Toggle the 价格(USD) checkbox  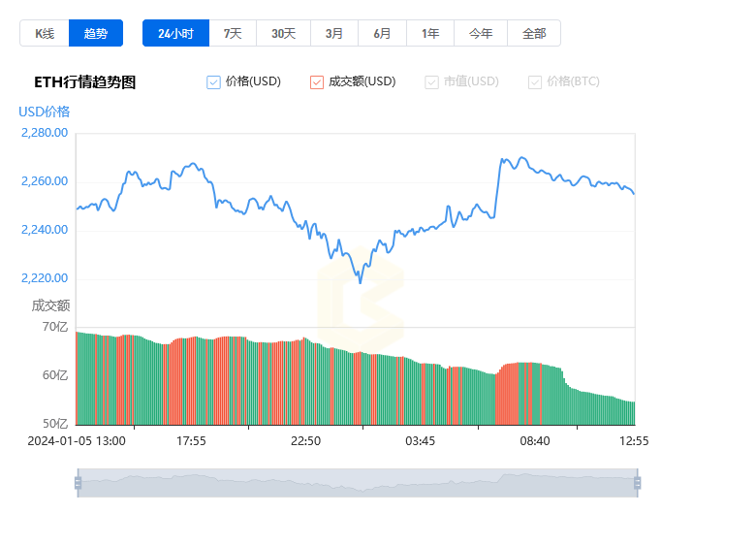(213, 82)
